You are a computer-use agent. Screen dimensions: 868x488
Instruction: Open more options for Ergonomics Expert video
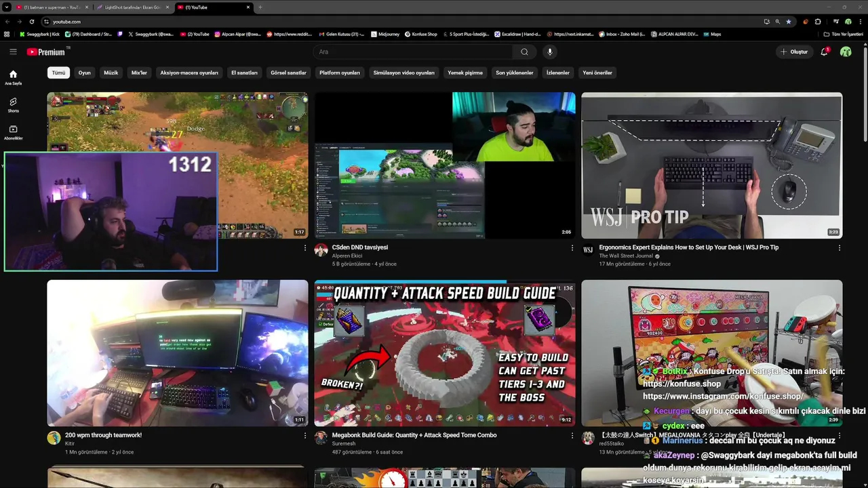(840, 248)
